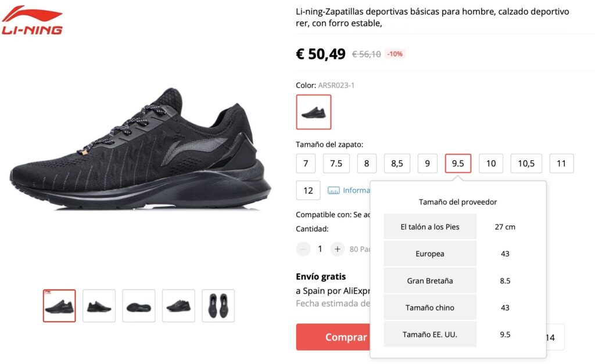Select the highlighted 9.5 size option

(x=458, y=163)
